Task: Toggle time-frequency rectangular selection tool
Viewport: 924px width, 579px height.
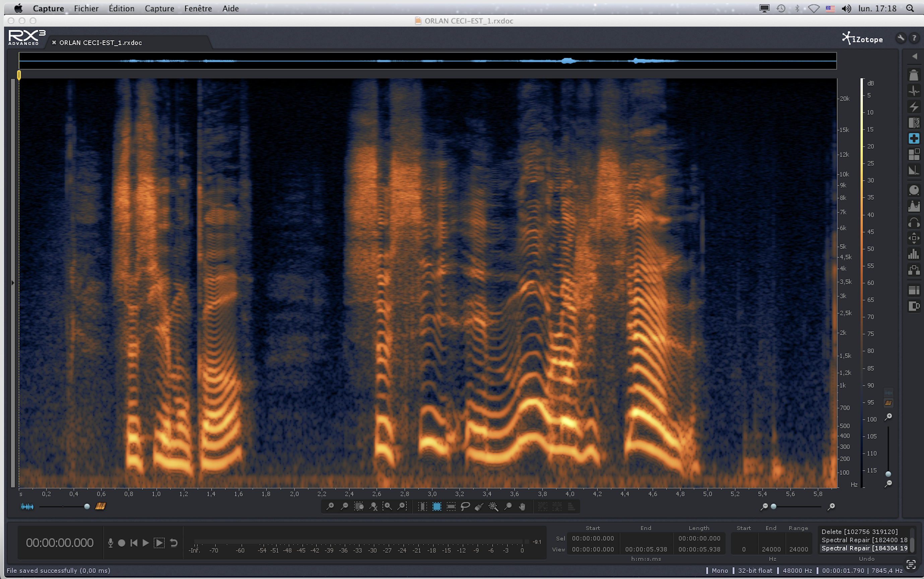Action: tap(437, 507)
